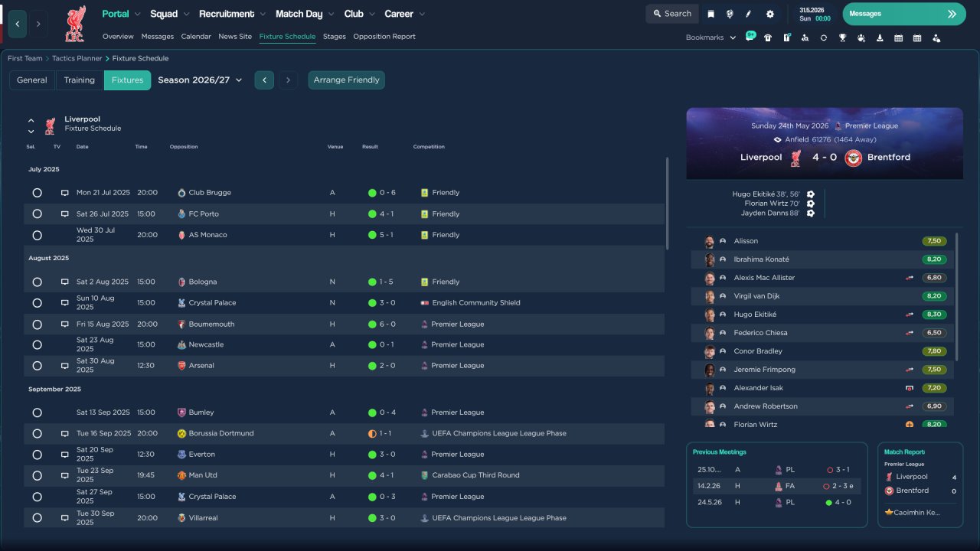Expand the Recruitment menu
Viewport: 980px width, 551px height.
pos(232,14)
